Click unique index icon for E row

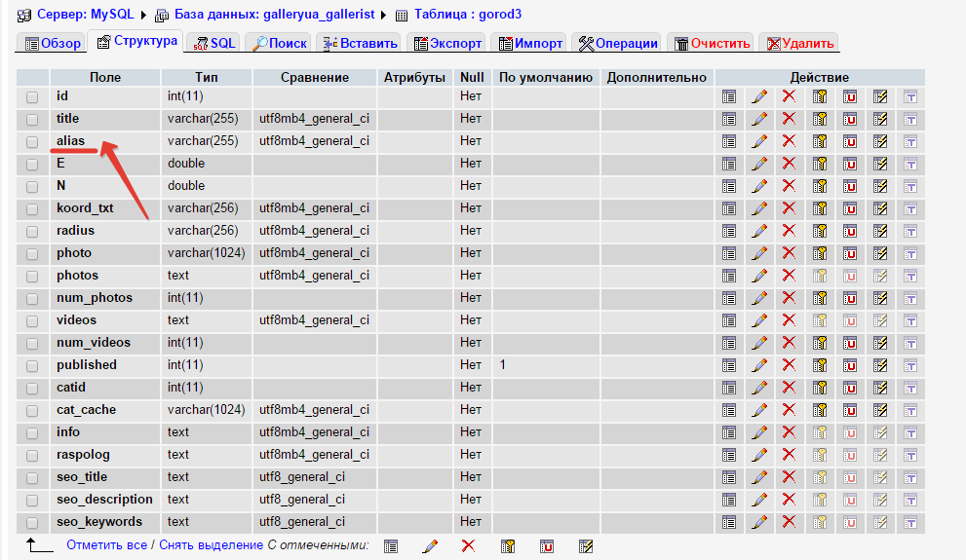[850, 164]
